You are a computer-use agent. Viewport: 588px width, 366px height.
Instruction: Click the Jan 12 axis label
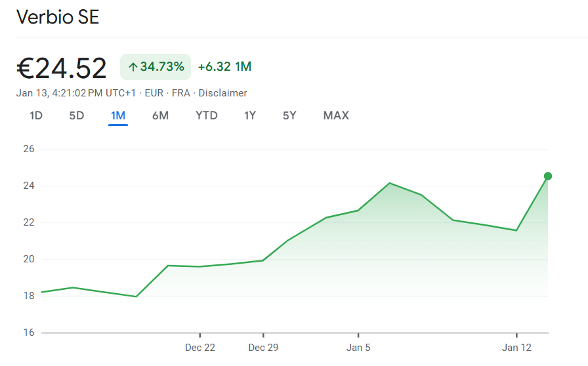pyautogui.click(x=517, y=348)
